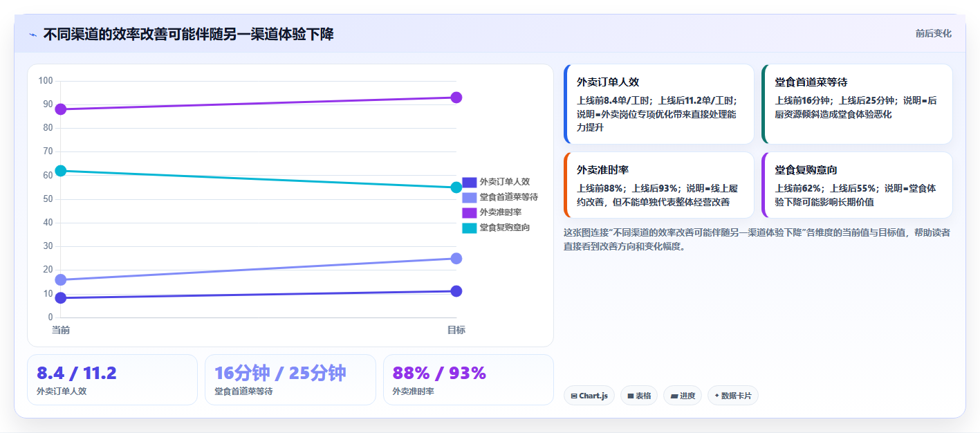Click the 进度 tag chip
Viewport: 980px width, 433px height.
[683, 396]
